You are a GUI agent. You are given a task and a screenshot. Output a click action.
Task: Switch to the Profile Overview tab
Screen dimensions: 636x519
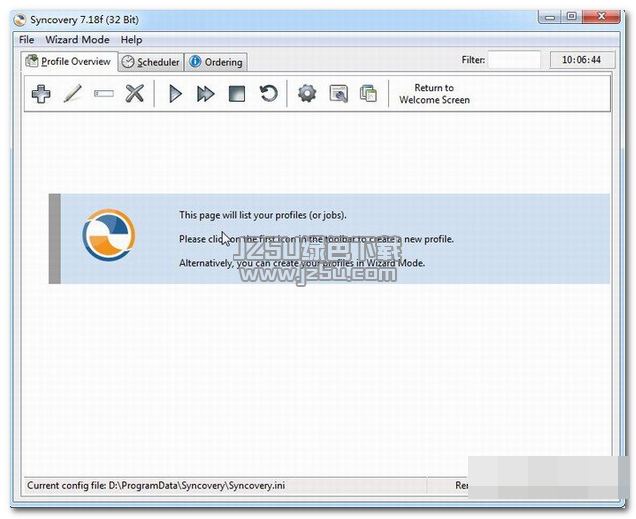(x=69, y=62)
